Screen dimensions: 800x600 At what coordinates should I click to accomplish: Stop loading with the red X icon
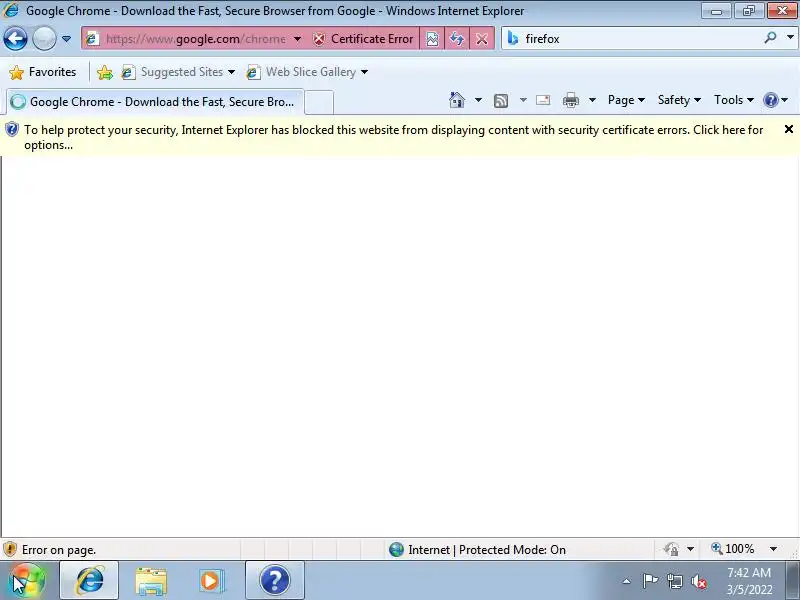point(482,39)
